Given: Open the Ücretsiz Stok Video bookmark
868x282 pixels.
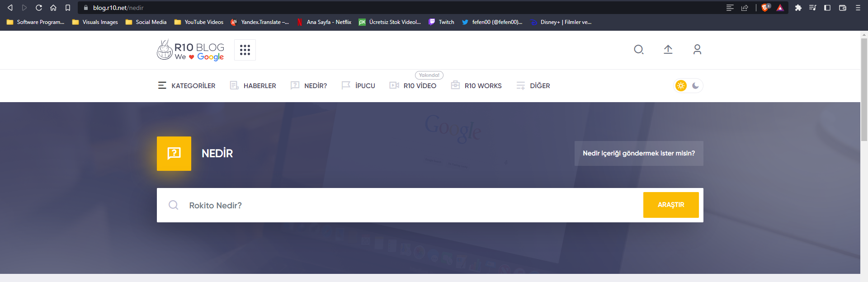Looking at the screenshot, I should (x=390, y=22).
